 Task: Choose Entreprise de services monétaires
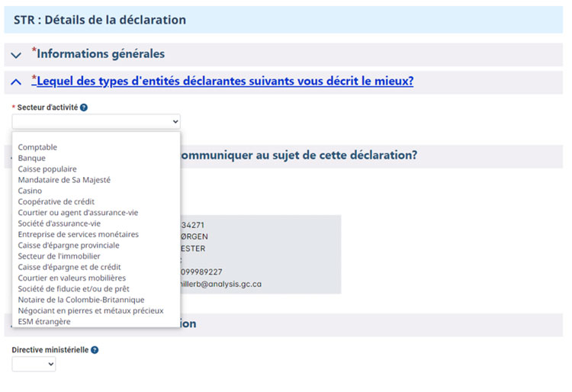(79, 234)
